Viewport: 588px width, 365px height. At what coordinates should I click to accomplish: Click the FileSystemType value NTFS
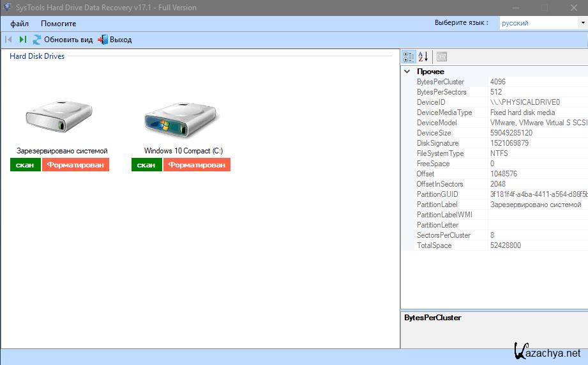click(500, 153)
